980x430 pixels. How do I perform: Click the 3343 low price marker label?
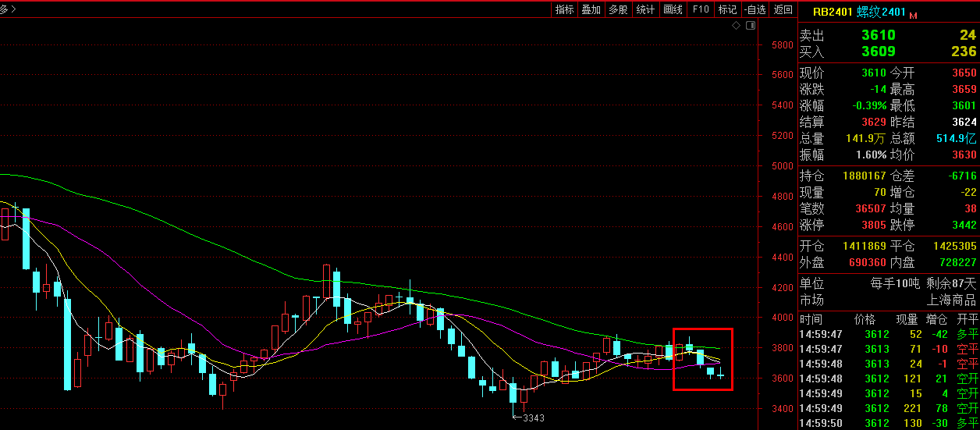point(533,418)
